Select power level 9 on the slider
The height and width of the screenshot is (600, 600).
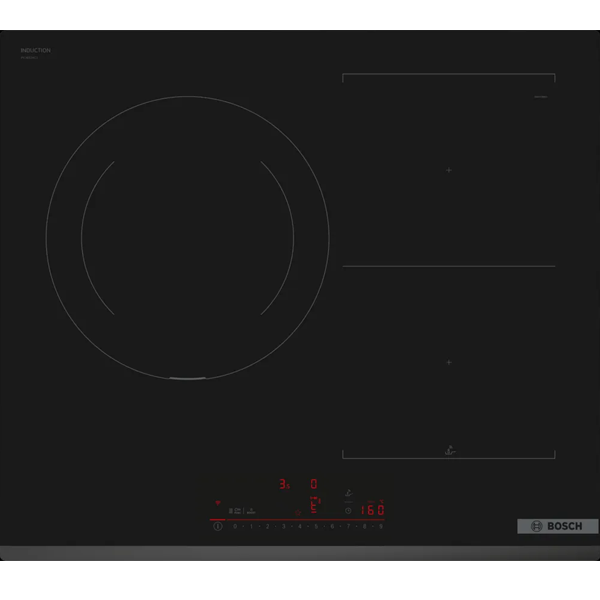[x=381, y=526]
